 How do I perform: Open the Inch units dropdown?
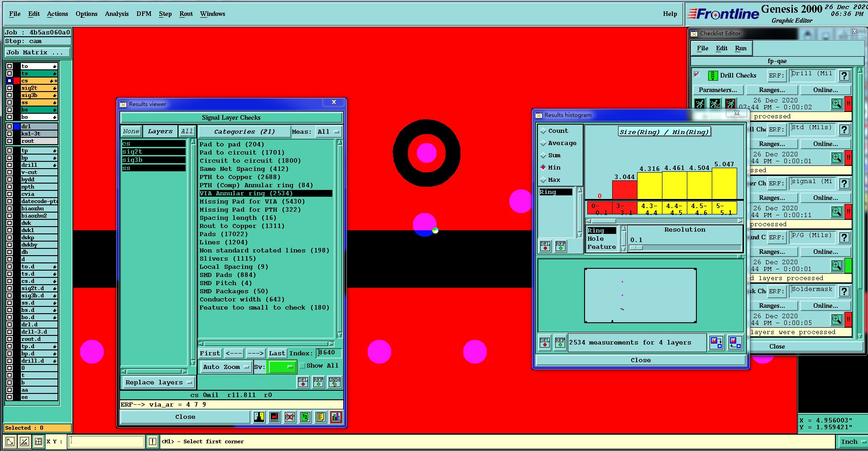pos(853,441)
